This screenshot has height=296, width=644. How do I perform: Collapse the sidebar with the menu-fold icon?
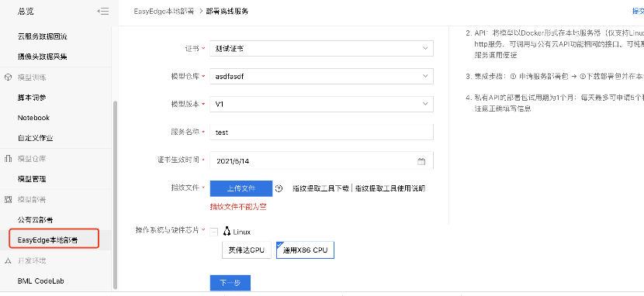[103, 12]
